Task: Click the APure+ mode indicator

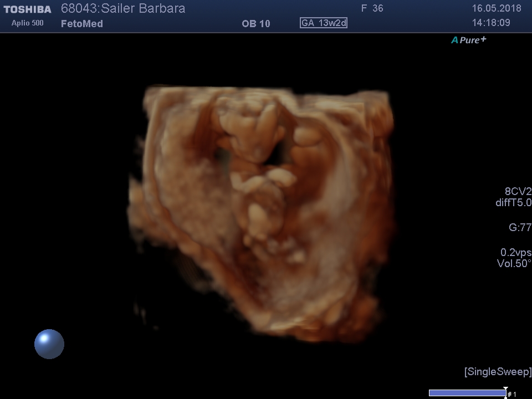Action: pos(468,40)
